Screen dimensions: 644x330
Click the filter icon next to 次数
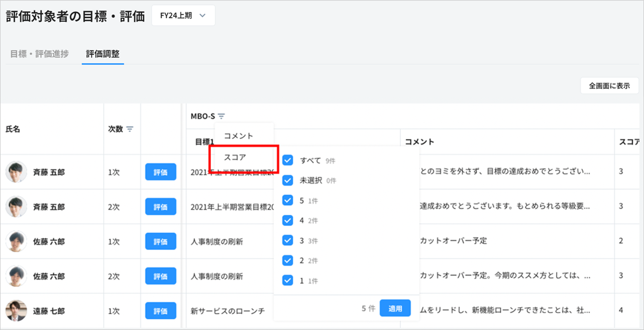point(130,129)
